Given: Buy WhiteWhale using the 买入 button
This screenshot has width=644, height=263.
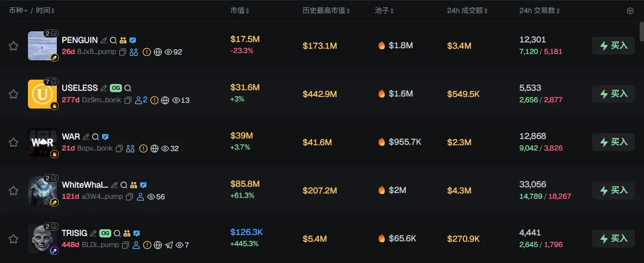Looking at the screenshot, I should coord(613,190).
